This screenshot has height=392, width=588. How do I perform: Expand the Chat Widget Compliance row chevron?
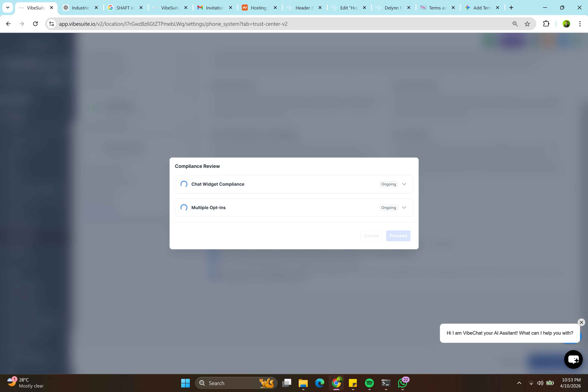[404, 184]
